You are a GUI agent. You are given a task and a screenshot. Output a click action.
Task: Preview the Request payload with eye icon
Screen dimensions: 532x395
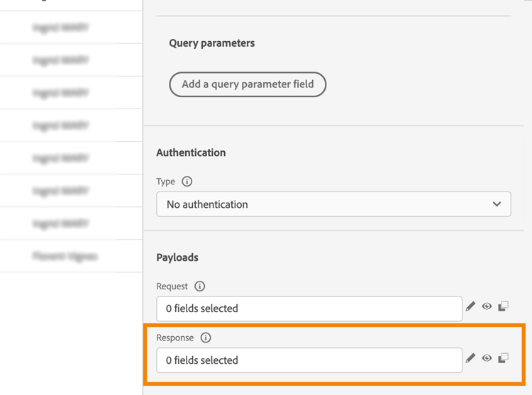487,306
